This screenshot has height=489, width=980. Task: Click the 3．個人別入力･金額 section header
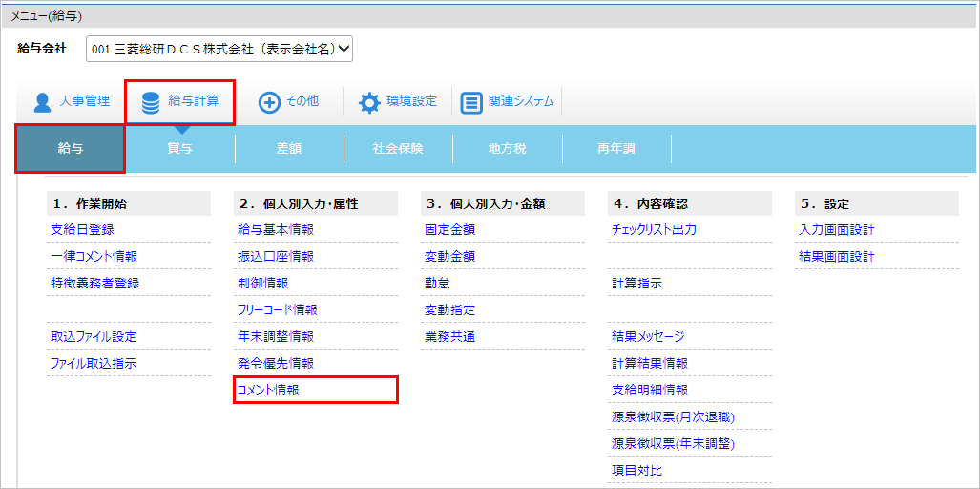pyautogui.click(x=503, y=203)
